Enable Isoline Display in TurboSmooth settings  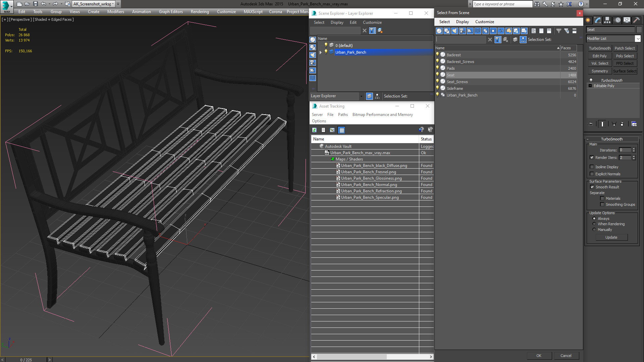click(592, 167)
